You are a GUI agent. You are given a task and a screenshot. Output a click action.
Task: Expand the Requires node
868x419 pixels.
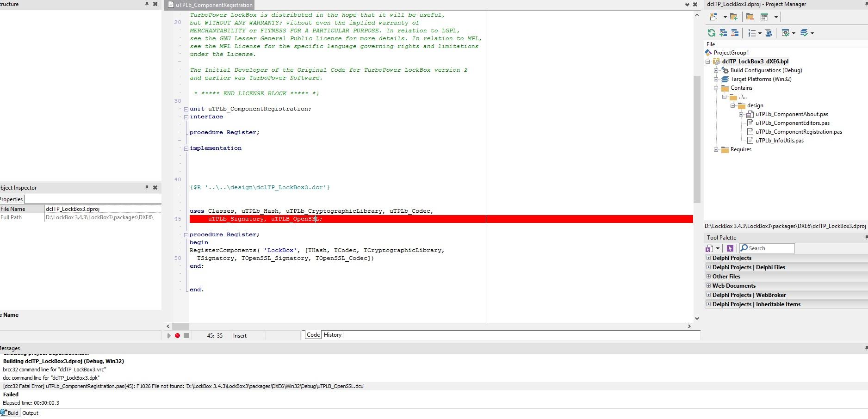tap(716, 149)
